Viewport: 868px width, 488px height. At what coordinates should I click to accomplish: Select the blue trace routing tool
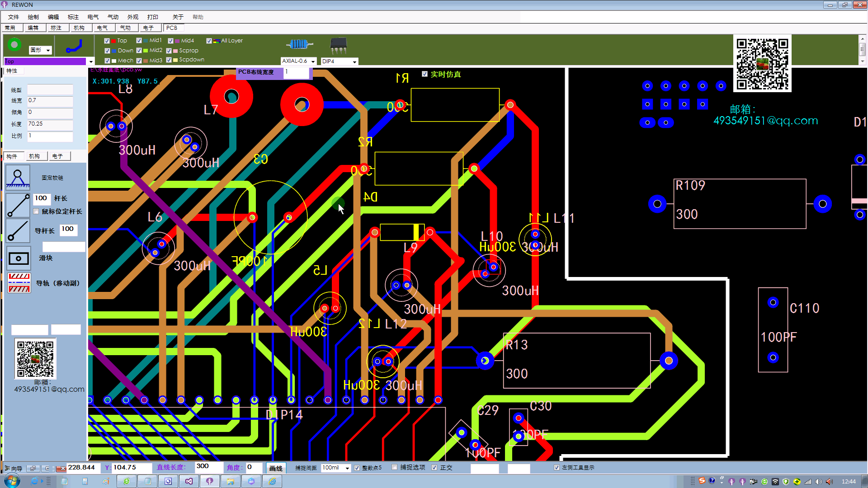pos(74,47)
